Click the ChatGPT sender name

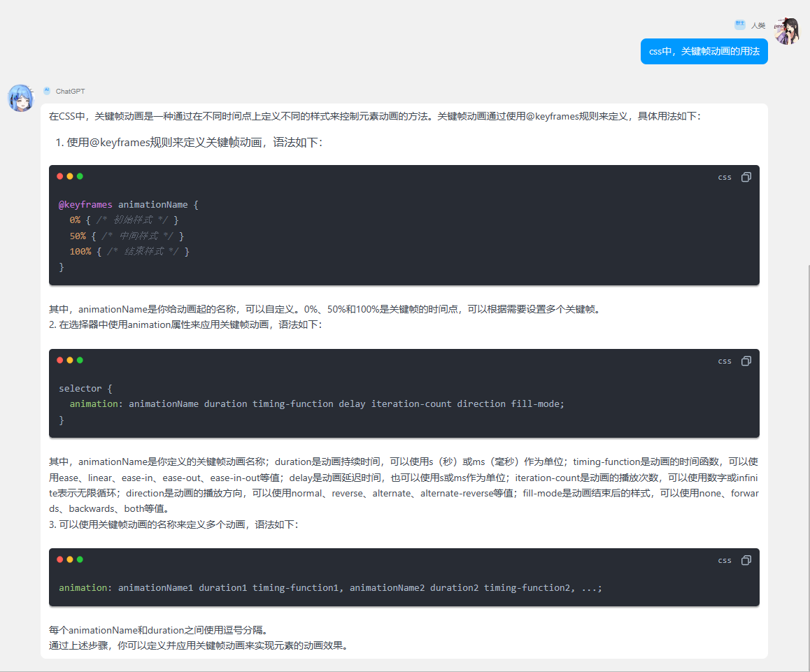coord(71,92)
